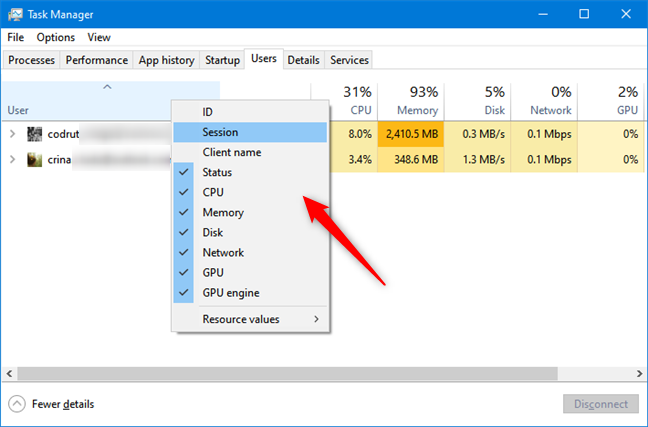This screenshot has height=427, width=648.
Task: Uncheck the GPU engine column option
Action: [250, 293]
